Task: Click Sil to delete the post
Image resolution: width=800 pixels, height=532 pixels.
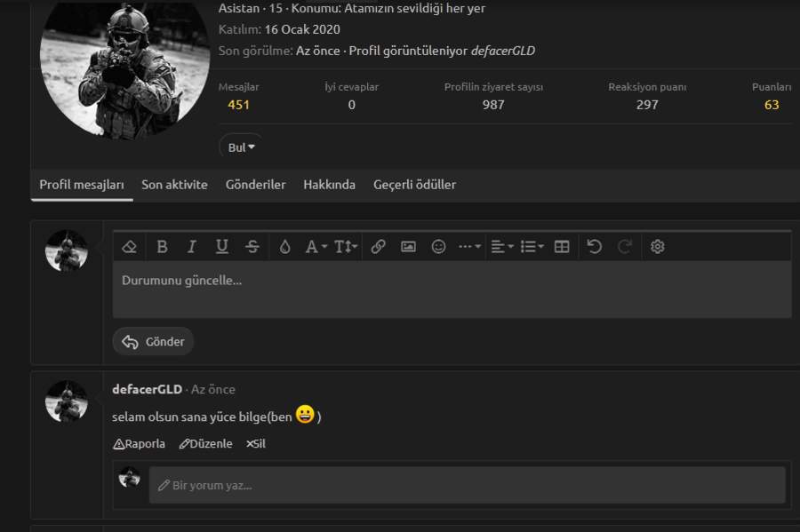Action: click(x=256, y=444)
